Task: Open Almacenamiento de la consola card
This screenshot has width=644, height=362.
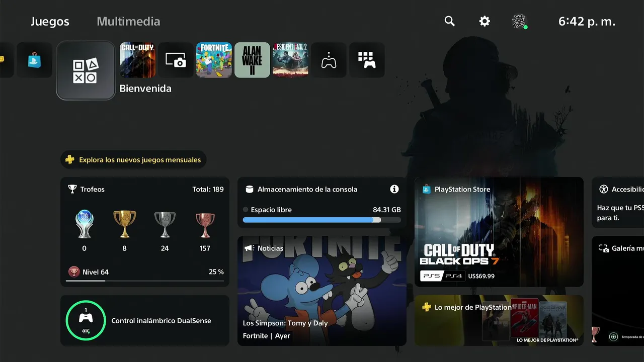Action: tap(322, 203)
